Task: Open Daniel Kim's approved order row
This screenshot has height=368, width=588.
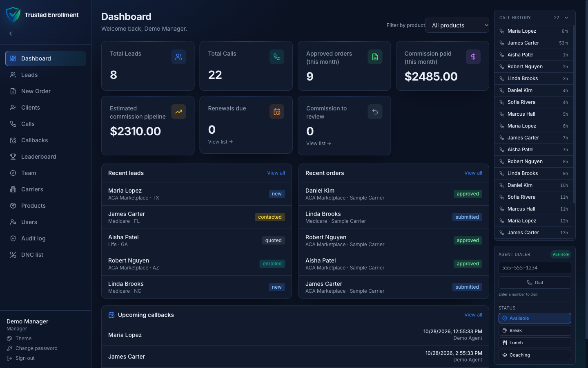Action: click(x=394, y=194)
